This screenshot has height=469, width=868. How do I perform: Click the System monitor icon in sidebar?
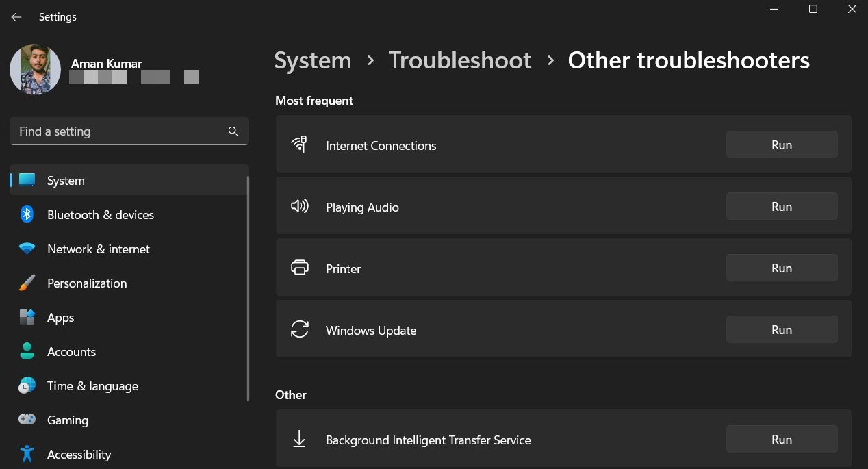click(27, 180)
